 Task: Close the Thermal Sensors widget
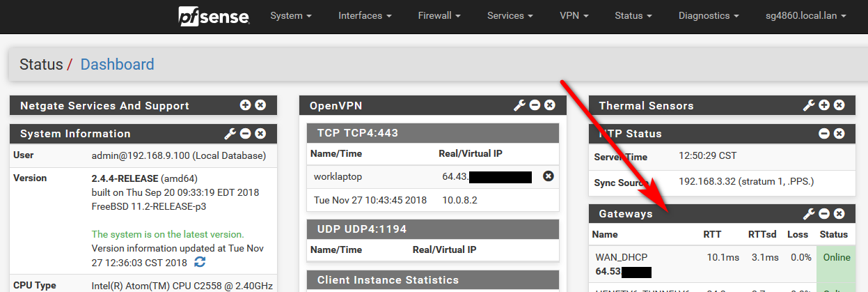839,105
